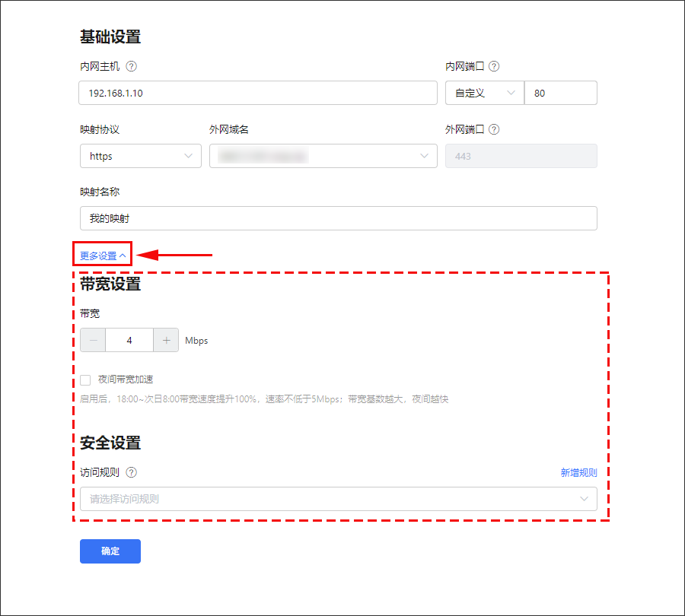Click the 映射名称 text field

point(338,218)
